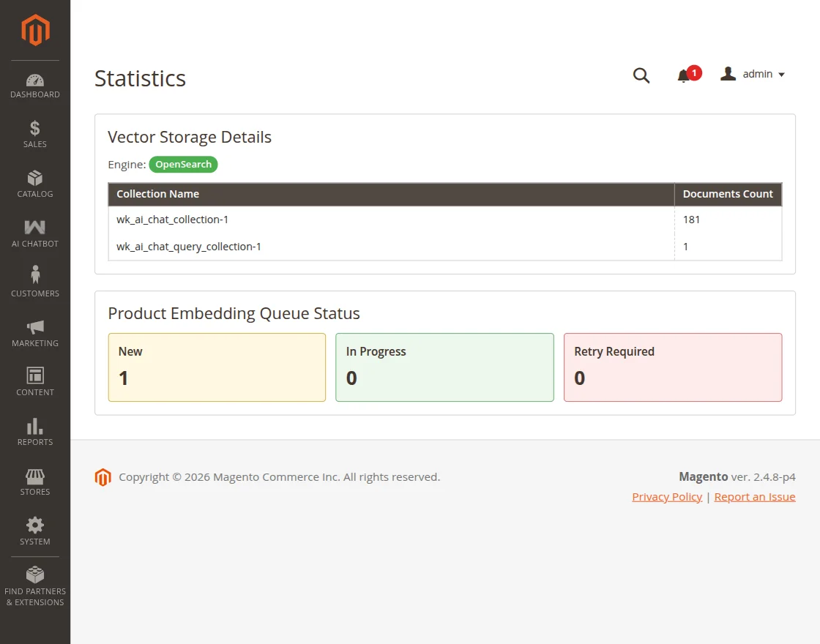Open the Dashboard sidebar icon

coord(35,80)
